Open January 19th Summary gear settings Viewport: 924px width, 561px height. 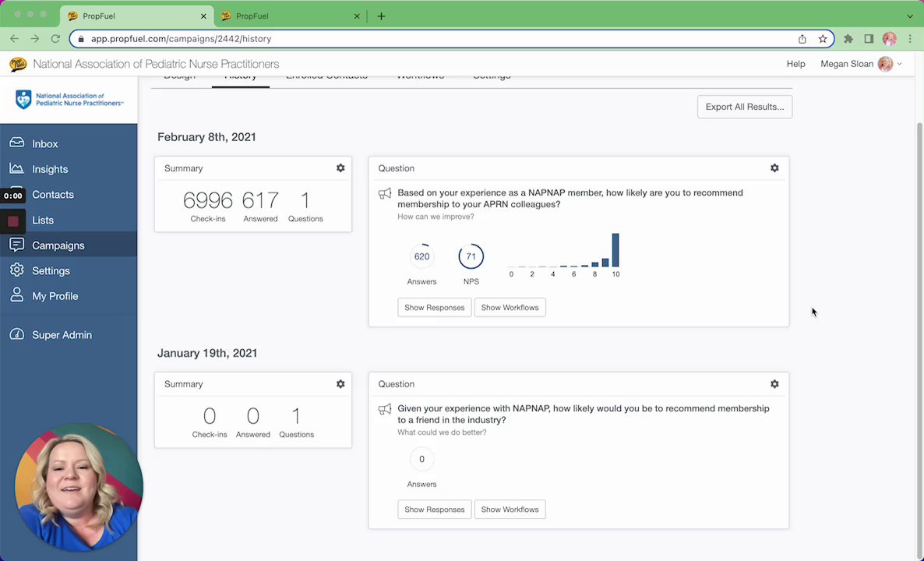pos(340,383)
